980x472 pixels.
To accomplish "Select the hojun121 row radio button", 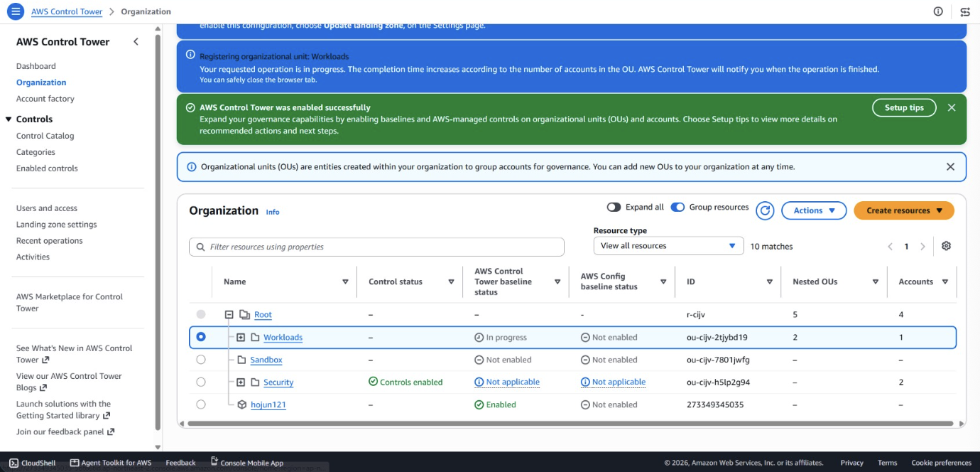I will 201,404.
